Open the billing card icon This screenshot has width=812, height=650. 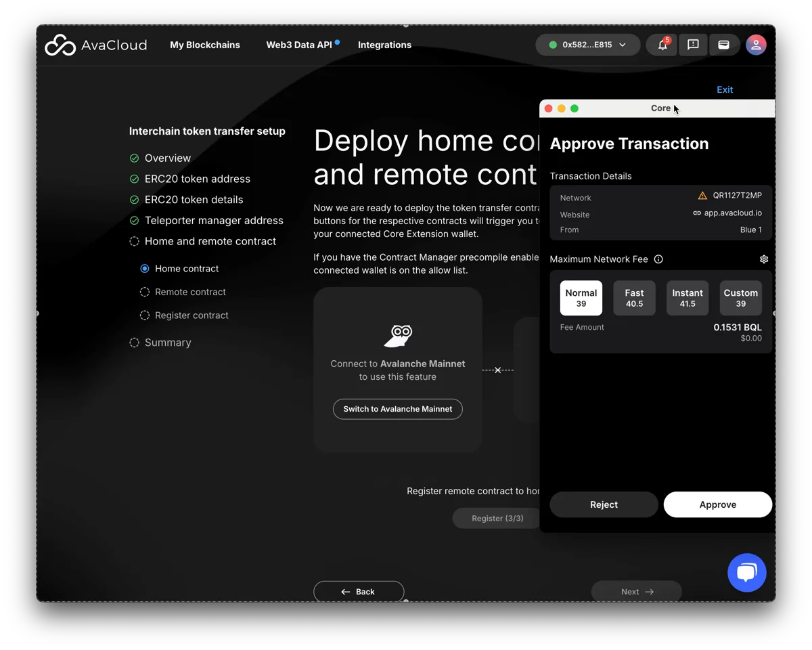[723, 45]
